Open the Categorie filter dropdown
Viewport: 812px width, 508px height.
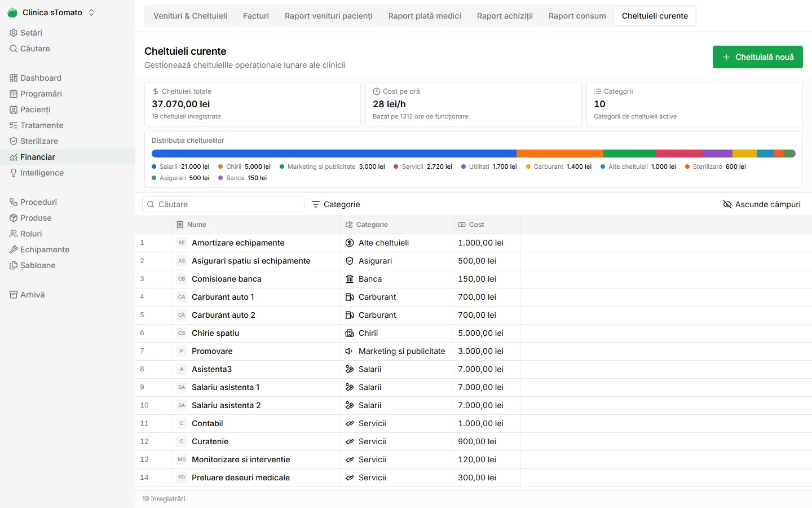336,204
